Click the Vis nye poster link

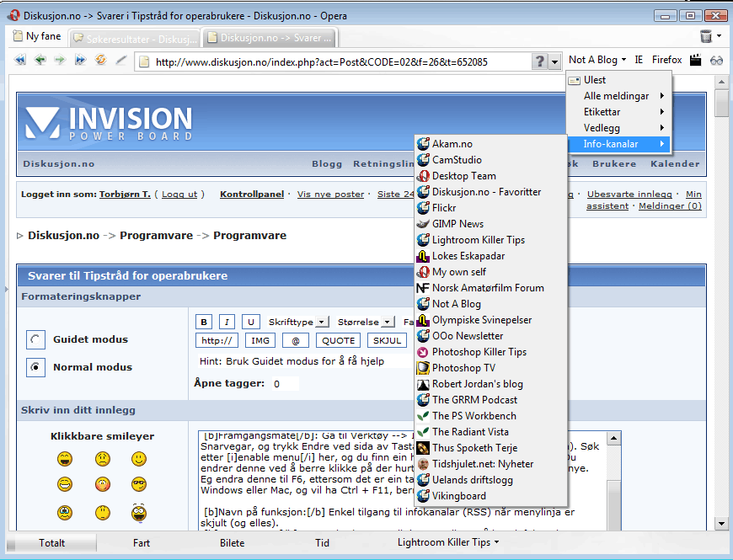coord(330,194)
